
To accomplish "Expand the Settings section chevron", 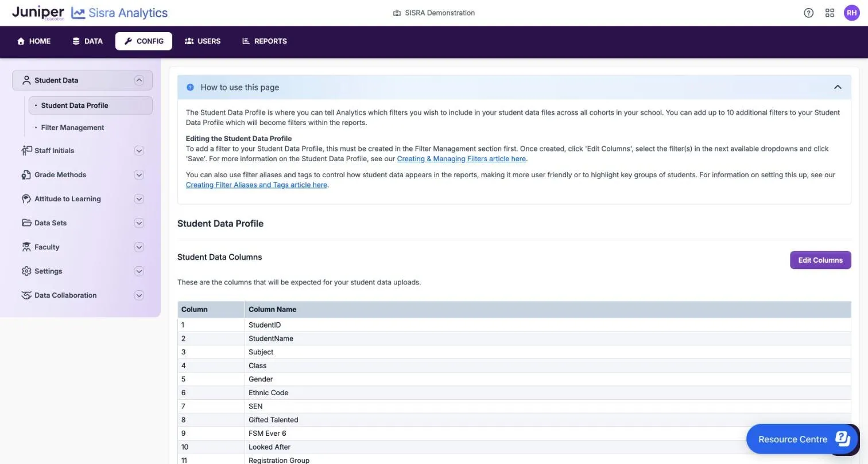I will coord(139,271).
